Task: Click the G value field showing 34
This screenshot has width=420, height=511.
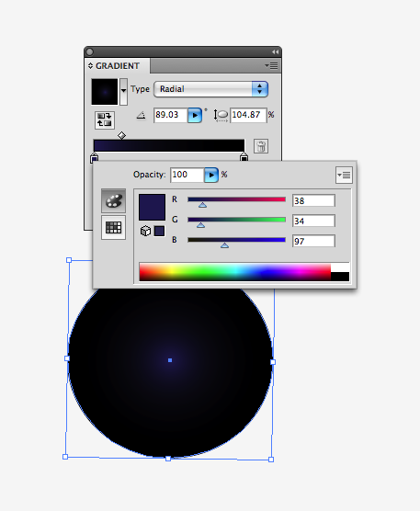Action: click(313, 221)
